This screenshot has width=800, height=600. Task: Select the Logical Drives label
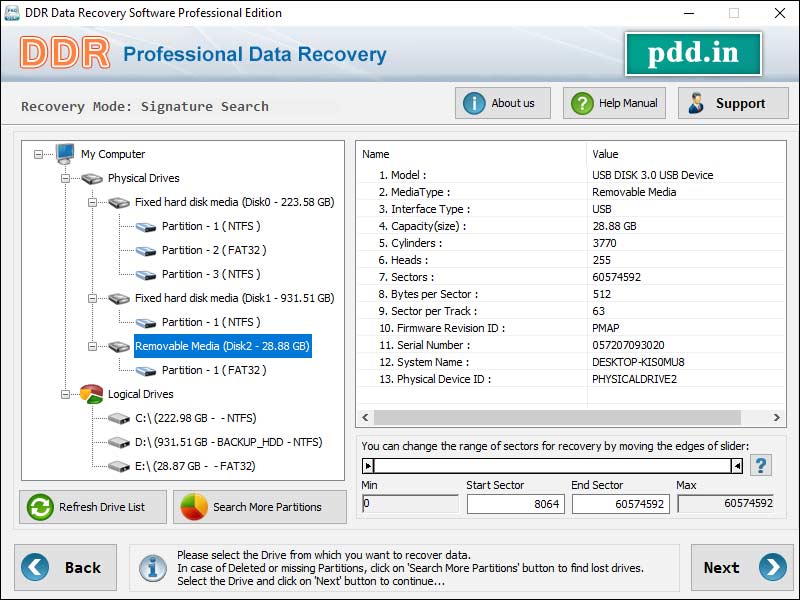tap(140, 394)
